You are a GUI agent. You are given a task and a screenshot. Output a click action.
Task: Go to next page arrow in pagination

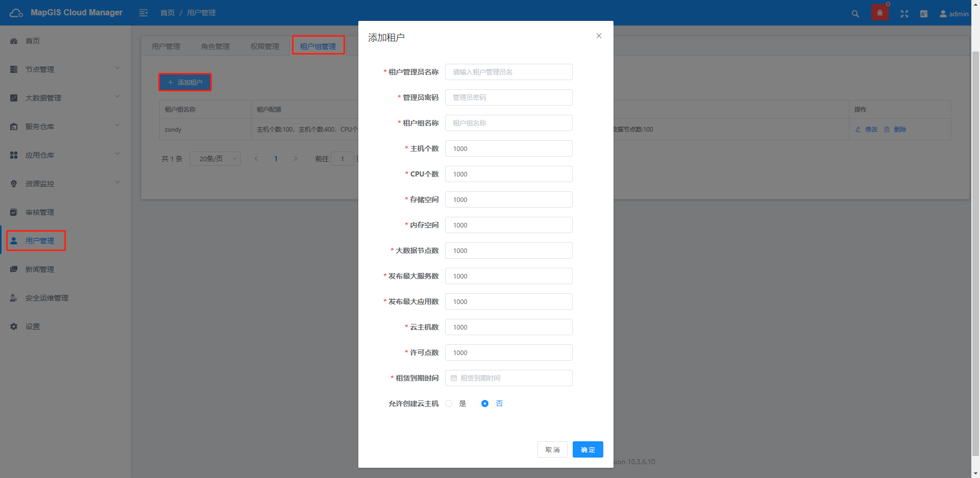coord(296,159)
